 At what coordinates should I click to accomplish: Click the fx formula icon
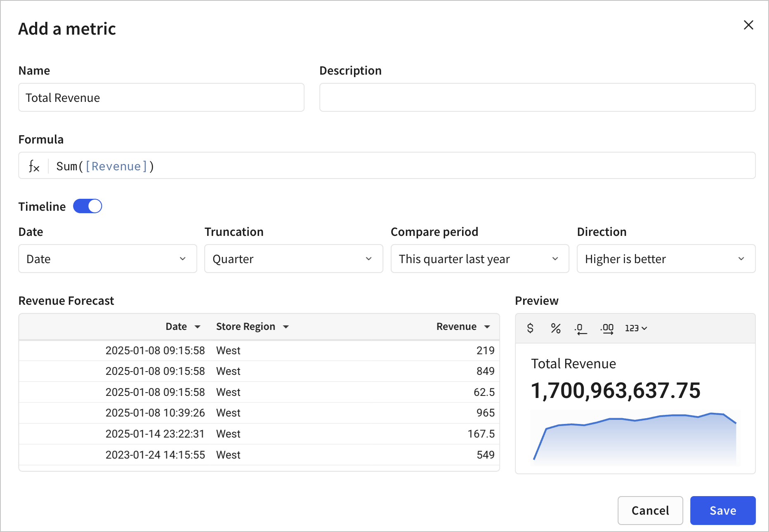pyautogui.click(x=34, y=166)
